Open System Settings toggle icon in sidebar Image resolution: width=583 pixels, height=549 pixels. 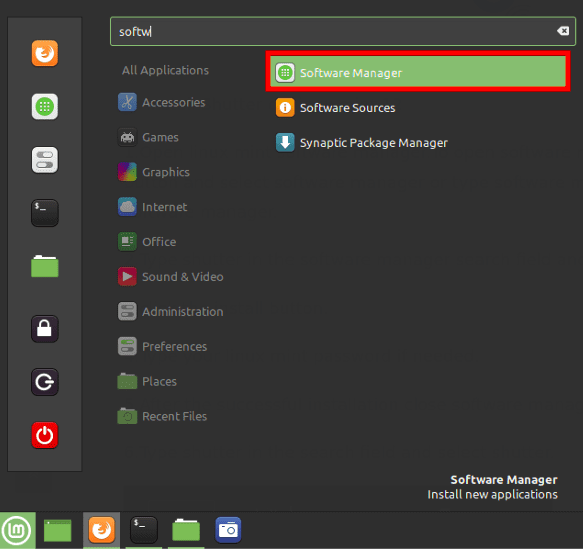click(45, 160)
